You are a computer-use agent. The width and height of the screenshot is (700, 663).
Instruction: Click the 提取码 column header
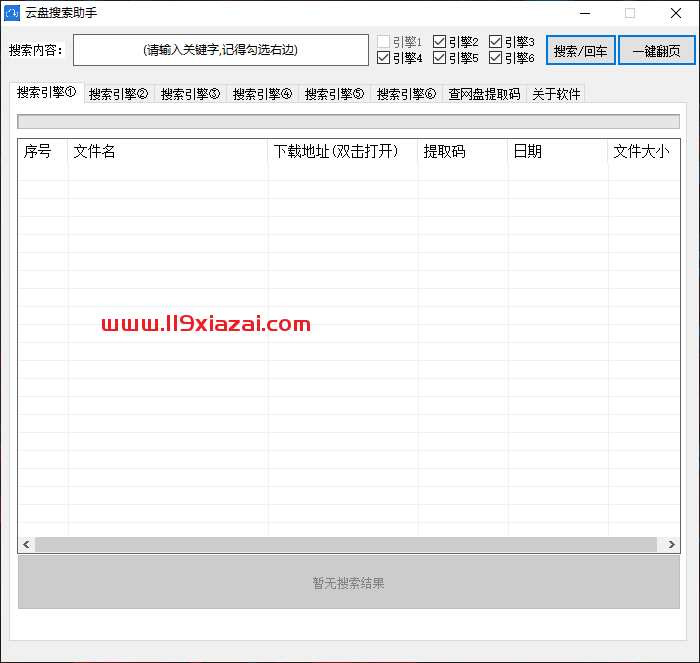[x=463, y=151]
